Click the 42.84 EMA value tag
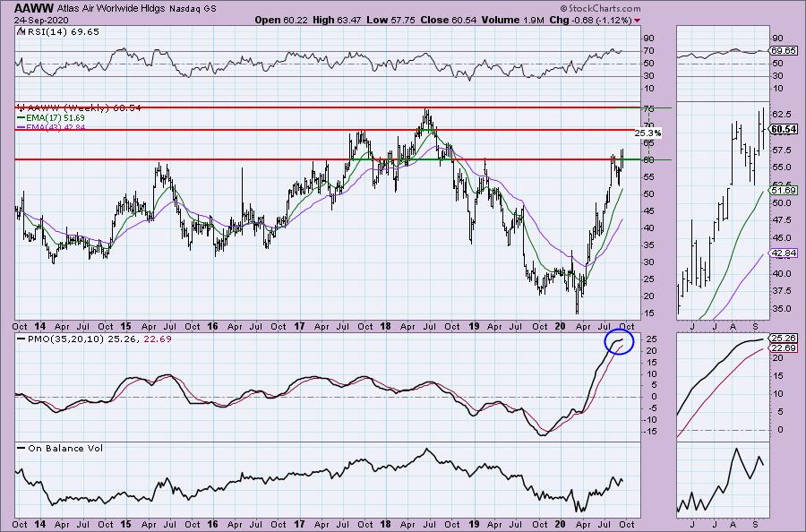 784,253
